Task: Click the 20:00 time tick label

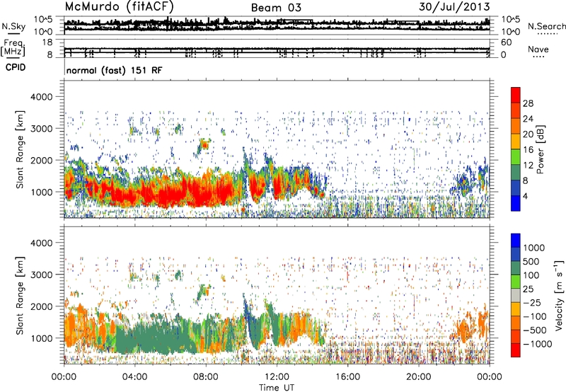Action: (x=418, y=377)
